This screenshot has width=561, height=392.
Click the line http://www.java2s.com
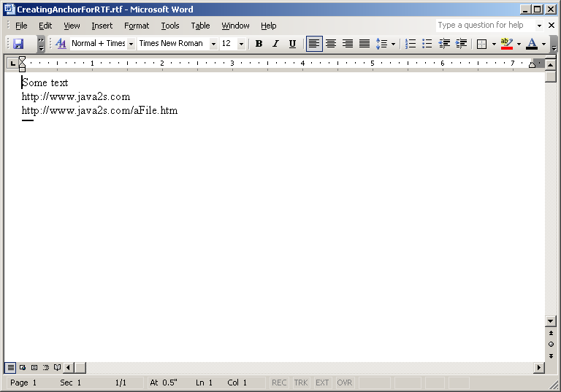click(x=76, y=96)
